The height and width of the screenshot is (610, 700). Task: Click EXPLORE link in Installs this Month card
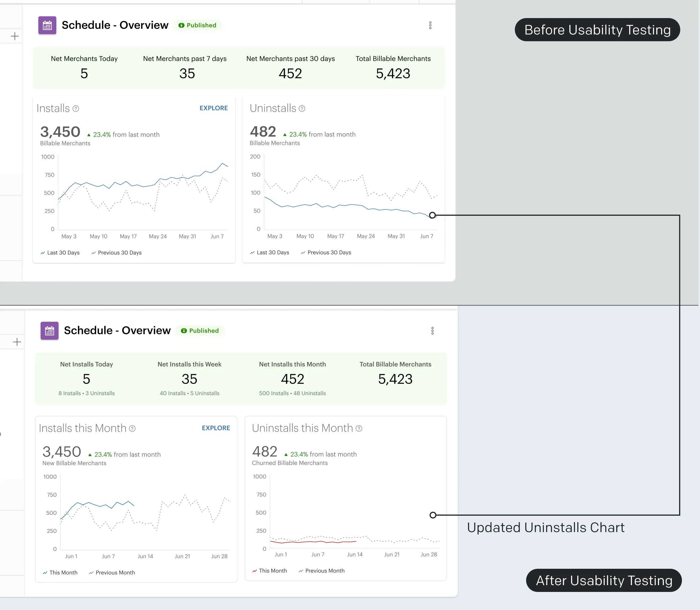click(216, 428)
